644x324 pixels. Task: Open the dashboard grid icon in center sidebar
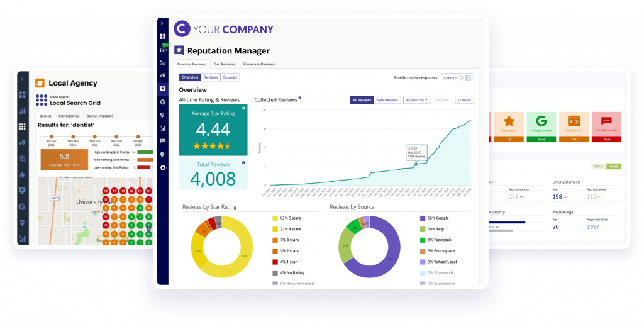pos(163,36)
